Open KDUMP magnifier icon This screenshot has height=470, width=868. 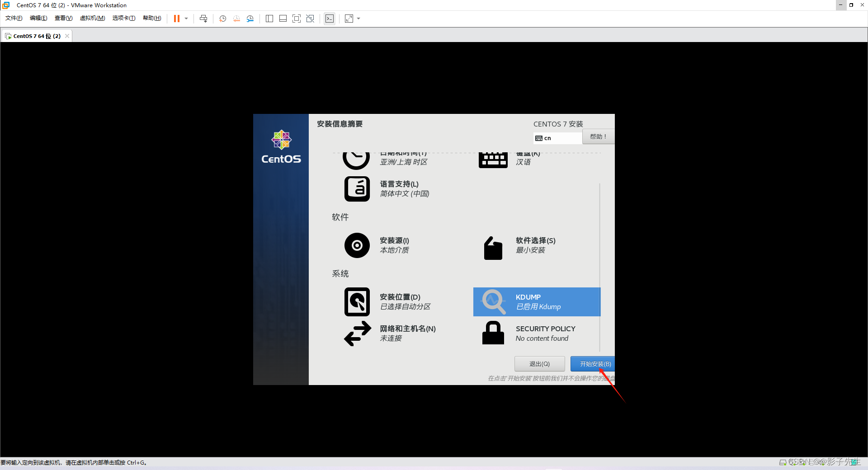point(493,301)
